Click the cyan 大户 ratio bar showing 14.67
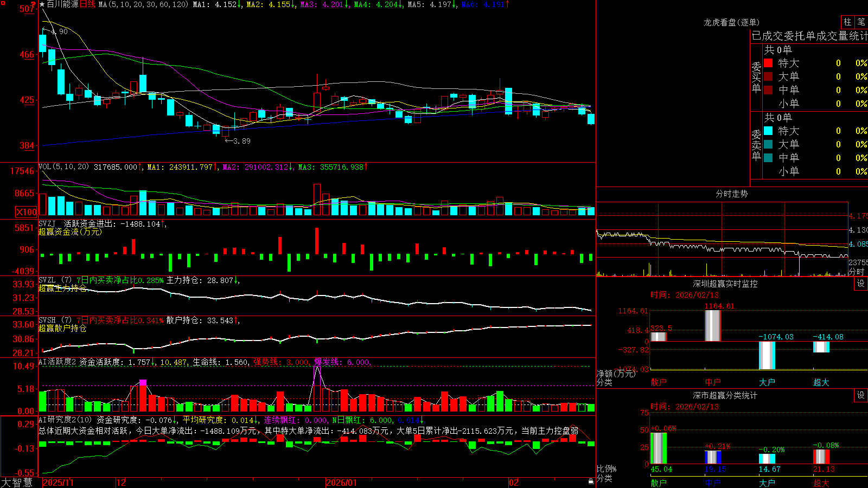Image resolution: width=868 pixels, height=488 pixels. [x=767, y=459]
